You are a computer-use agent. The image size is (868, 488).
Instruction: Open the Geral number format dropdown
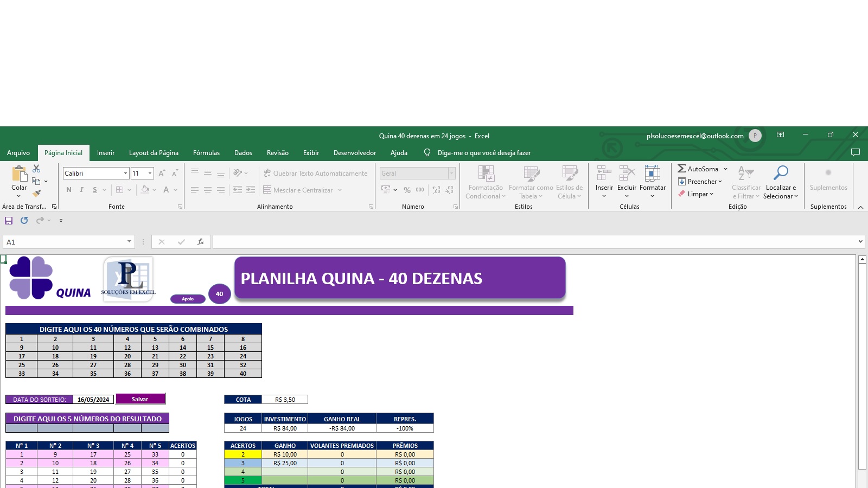point(451,174)
